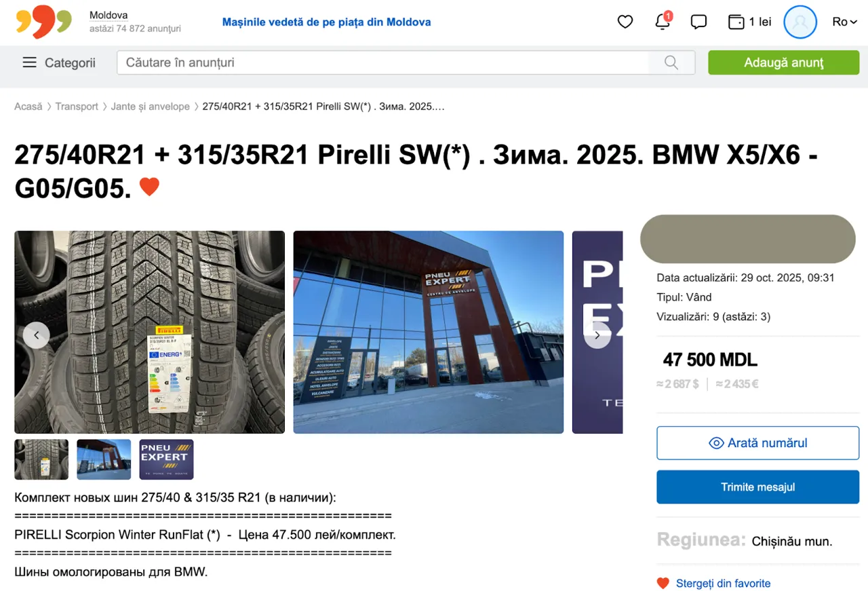
Task: Go to Transport breadcrumb
Action: coord(77,107)
